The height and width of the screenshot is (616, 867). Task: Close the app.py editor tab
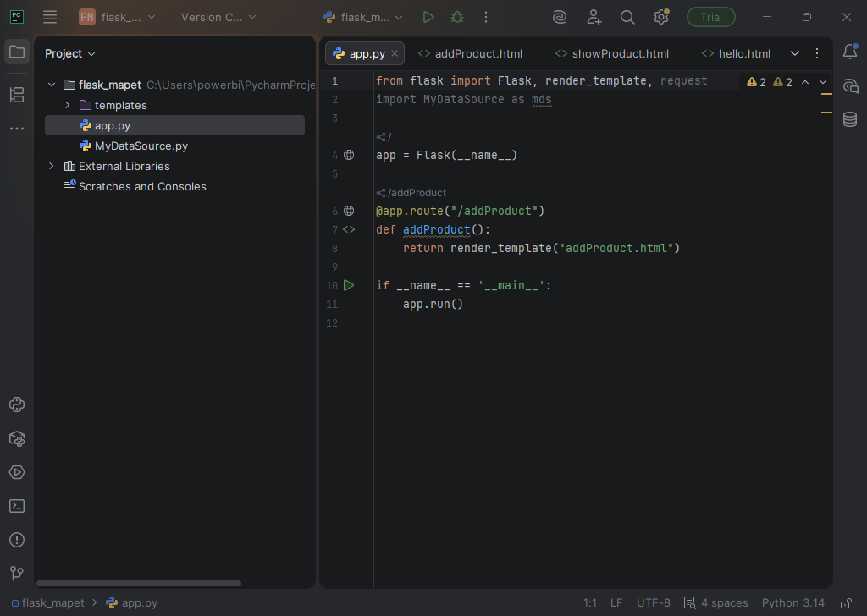click(x=395, y=53)
